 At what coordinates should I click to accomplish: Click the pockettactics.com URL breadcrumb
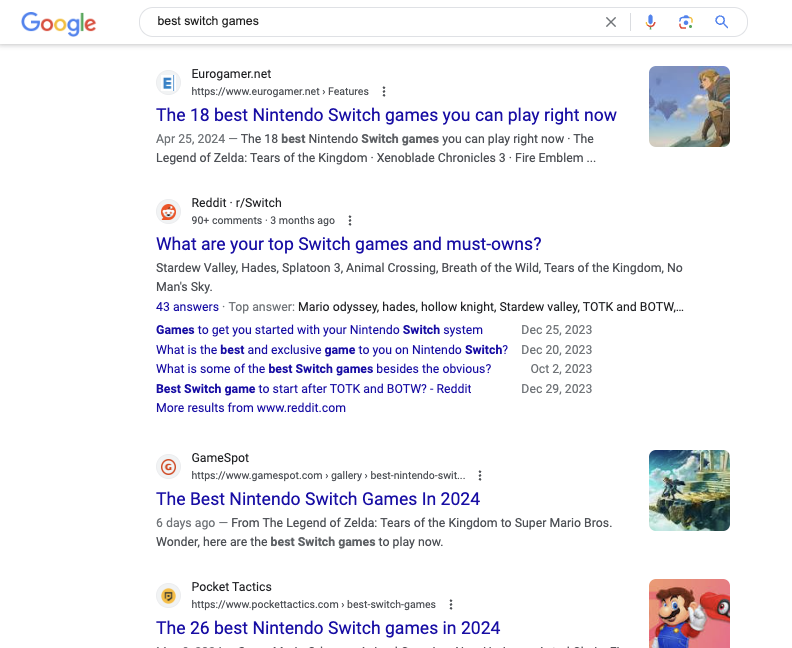click(313, 604)
